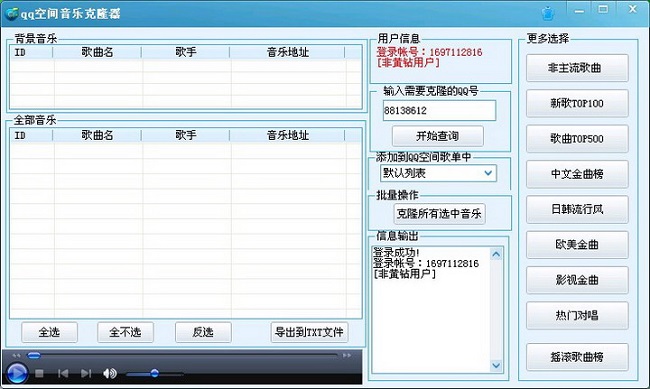Sort 全部音乐 table by 歌曲名 header
Image resolution: width=650 pixels, height=389 pixels.
tap(97, 135)
